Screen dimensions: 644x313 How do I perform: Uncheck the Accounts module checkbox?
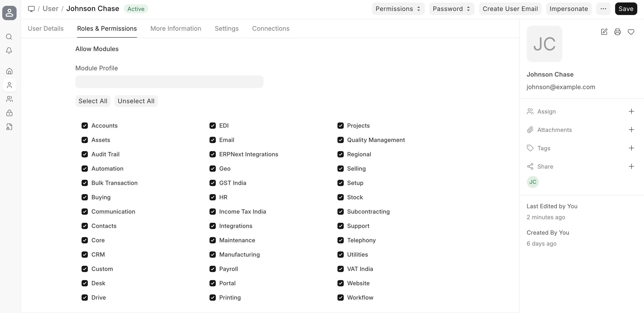[x=85, y=126]
